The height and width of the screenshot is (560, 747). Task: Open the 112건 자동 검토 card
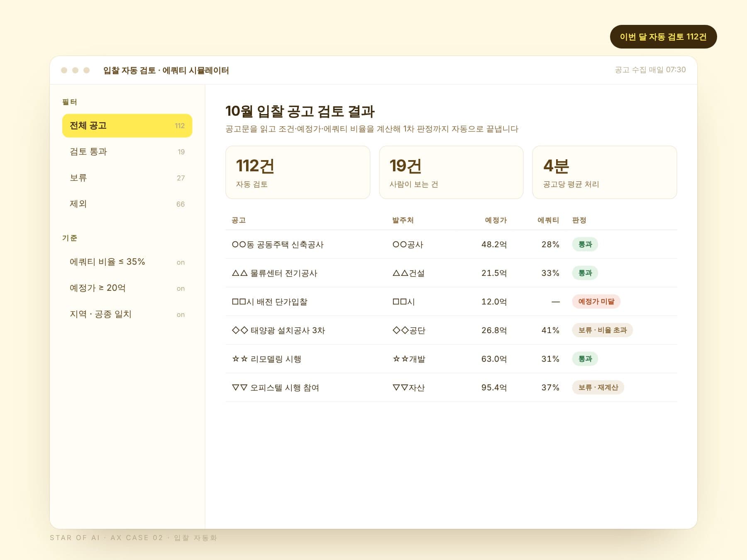pos(298,172)
